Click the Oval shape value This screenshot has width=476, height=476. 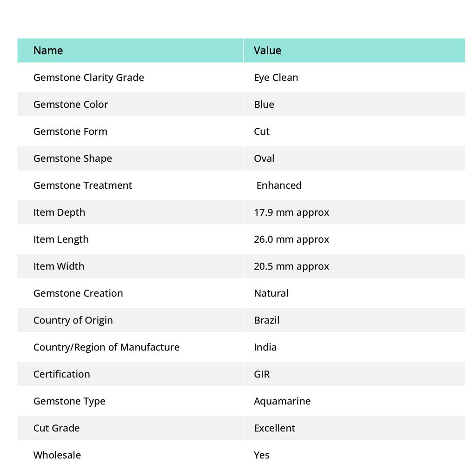(264, 159)
